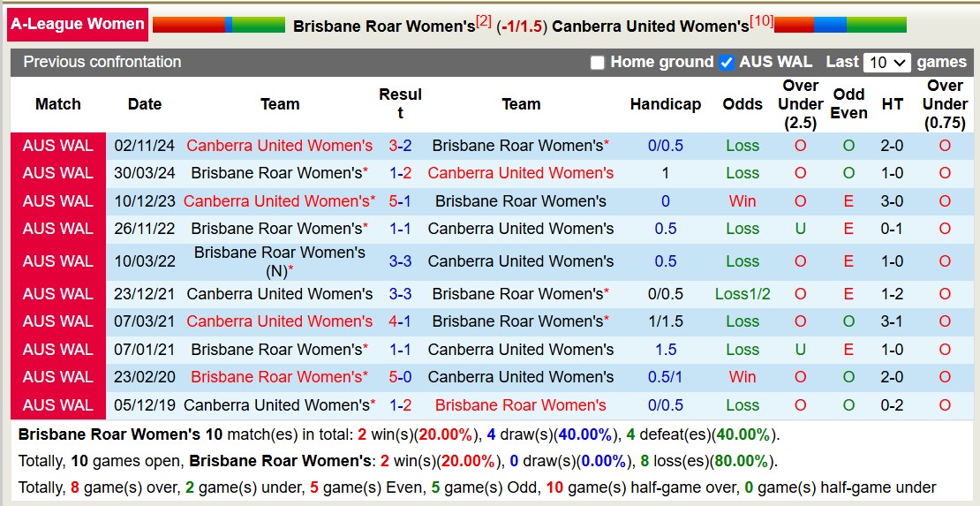This screenshot has width=980, height=506.
Task: Select date cell 10/12/23
Action: (x=145, y=200)
